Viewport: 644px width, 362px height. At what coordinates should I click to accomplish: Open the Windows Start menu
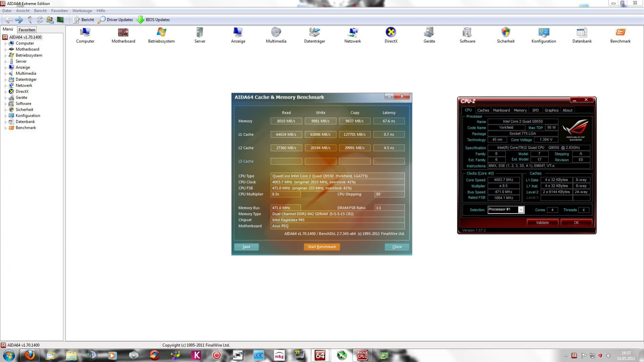9,355
